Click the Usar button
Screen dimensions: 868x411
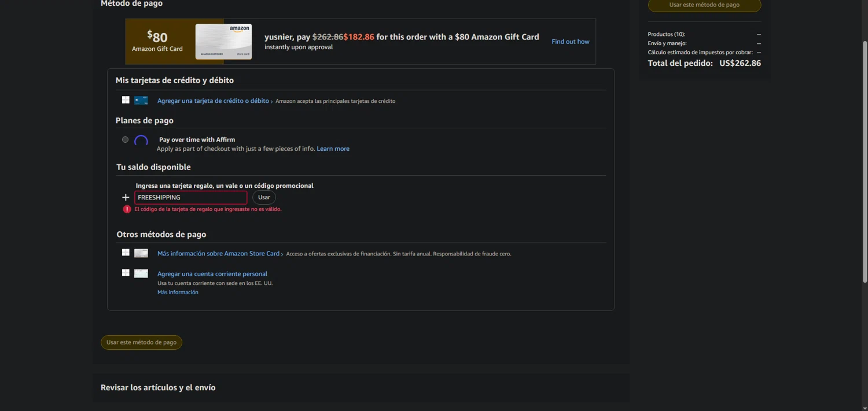pyautogui.click(x=264, y=197)
